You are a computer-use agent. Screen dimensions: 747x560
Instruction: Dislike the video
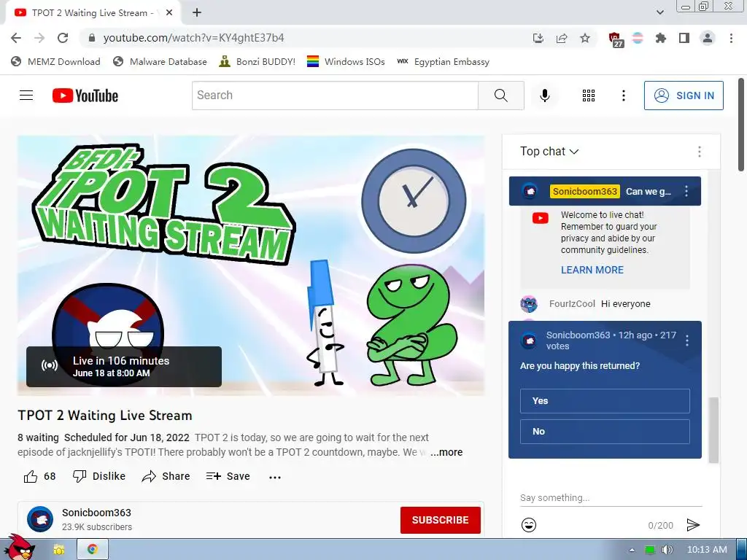[x=99, y=476]
